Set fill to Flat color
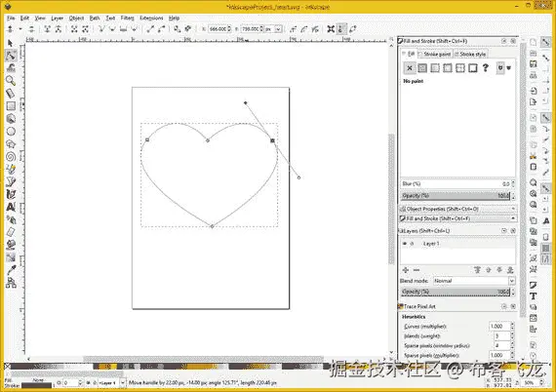 click(x=422, y=68)
